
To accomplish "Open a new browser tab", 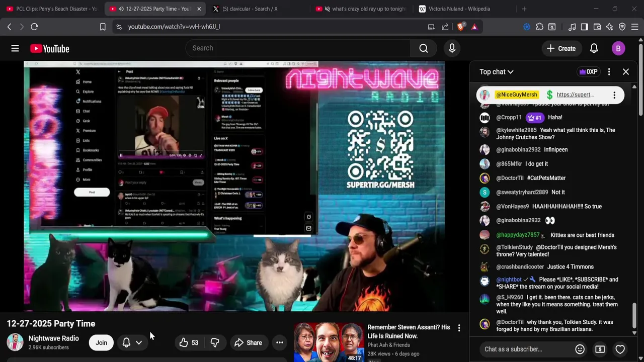I will tap(524, 9).
